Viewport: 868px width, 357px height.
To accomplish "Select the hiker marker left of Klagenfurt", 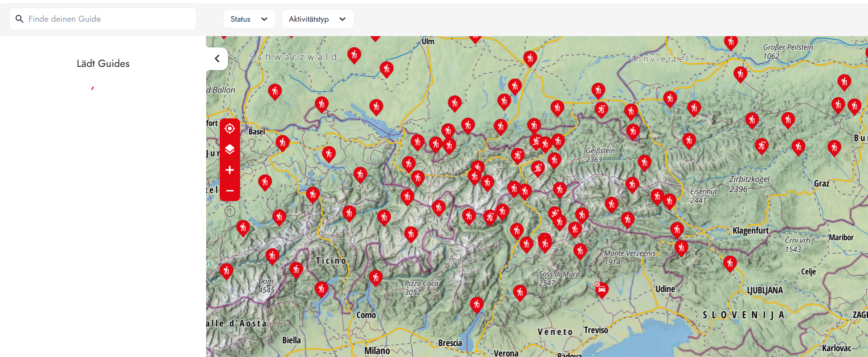I will 677,230.
